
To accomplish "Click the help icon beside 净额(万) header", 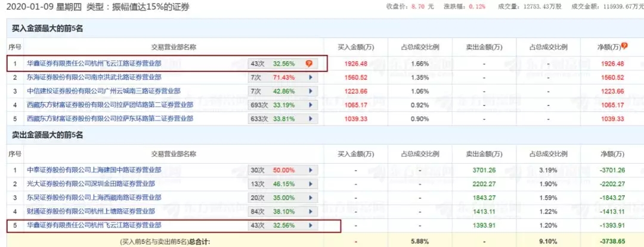I will 624,46.
